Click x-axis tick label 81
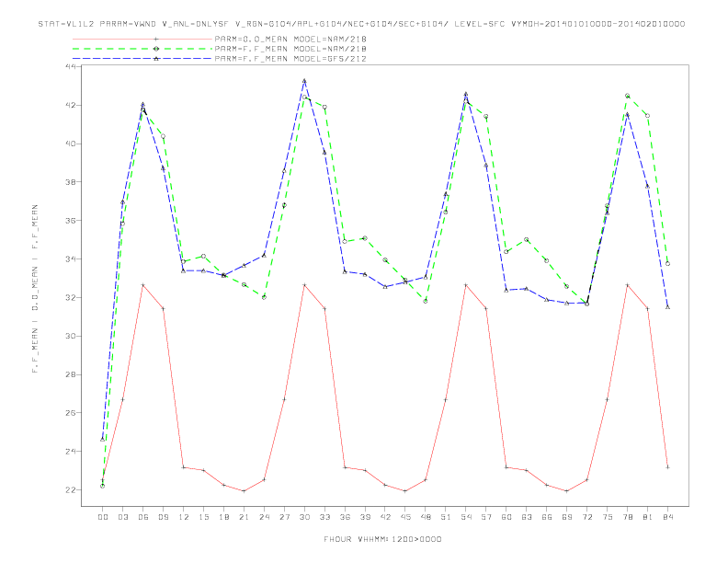 [648, 517]
